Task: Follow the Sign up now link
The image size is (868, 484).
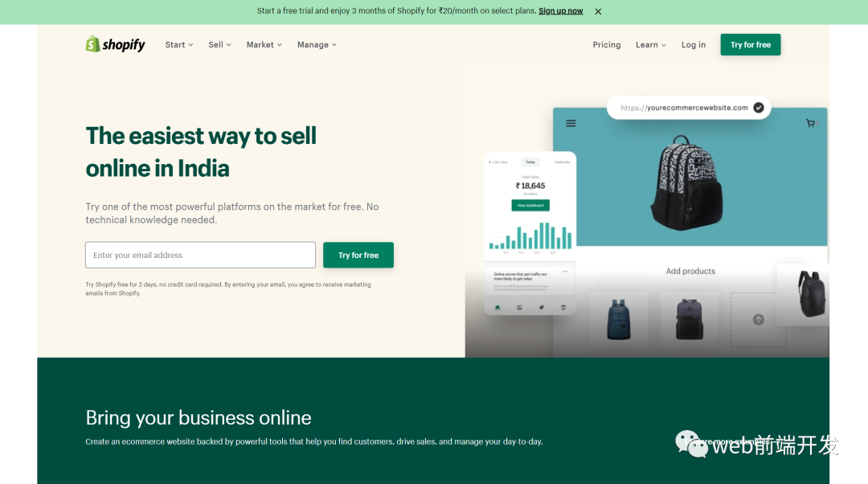Action: [x=560, y=11]
